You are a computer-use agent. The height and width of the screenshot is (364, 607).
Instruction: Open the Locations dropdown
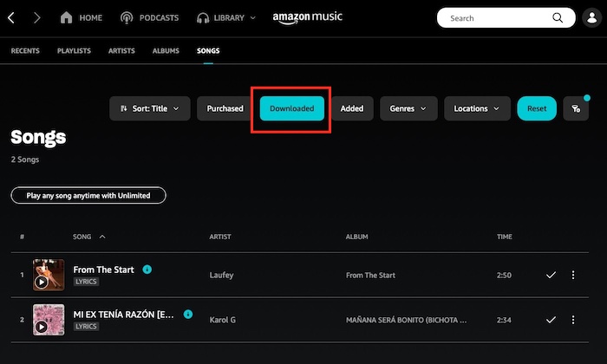[x=477, y=108]
